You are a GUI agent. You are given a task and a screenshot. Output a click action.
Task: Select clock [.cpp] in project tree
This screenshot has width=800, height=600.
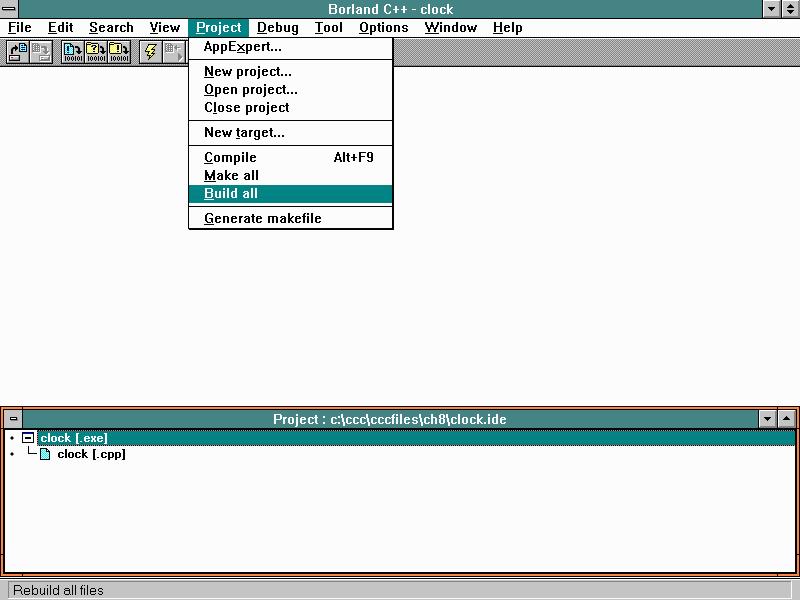pyautogui.click(x=91, y=454)
